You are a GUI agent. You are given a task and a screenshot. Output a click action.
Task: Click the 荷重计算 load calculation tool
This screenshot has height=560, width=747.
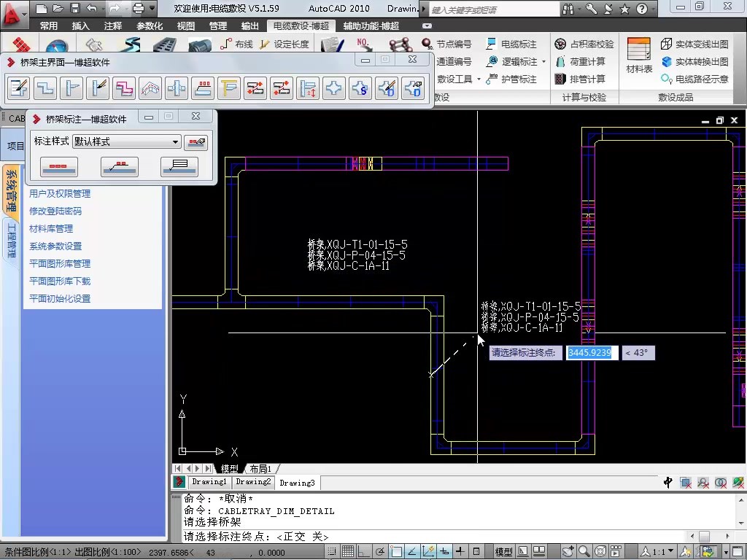tap(581, 61)
